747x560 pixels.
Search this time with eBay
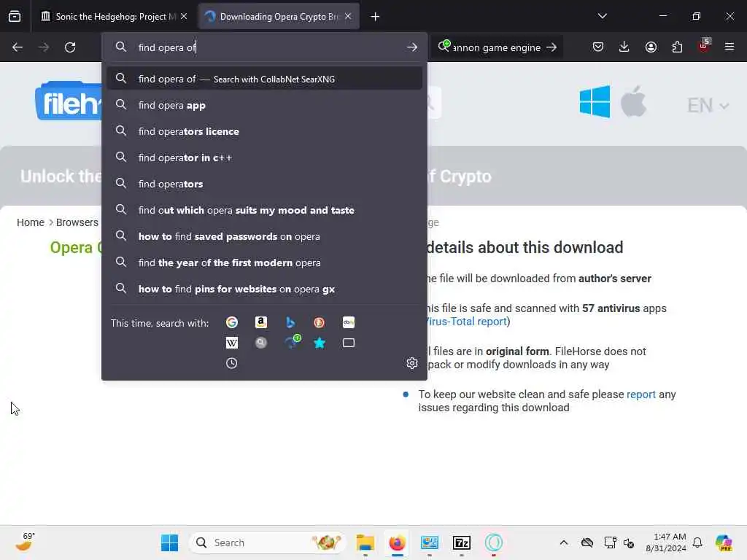pos(348,322)
